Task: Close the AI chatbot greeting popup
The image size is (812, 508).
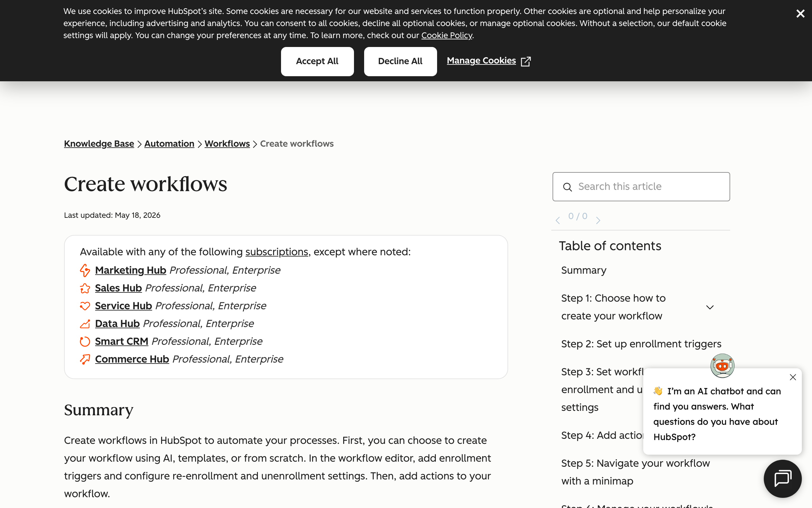Action: pos(793,377)
